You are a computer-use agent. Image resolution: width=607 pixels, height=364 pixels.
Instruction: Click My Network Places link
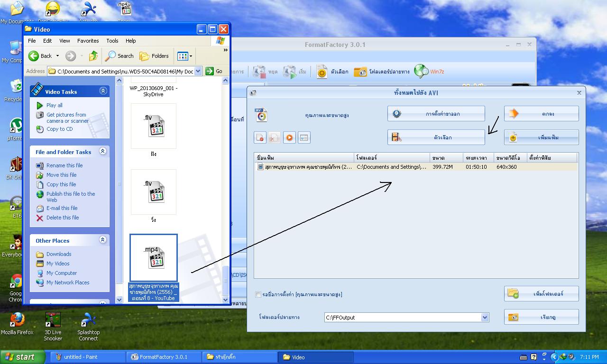[x=68, y=282]
